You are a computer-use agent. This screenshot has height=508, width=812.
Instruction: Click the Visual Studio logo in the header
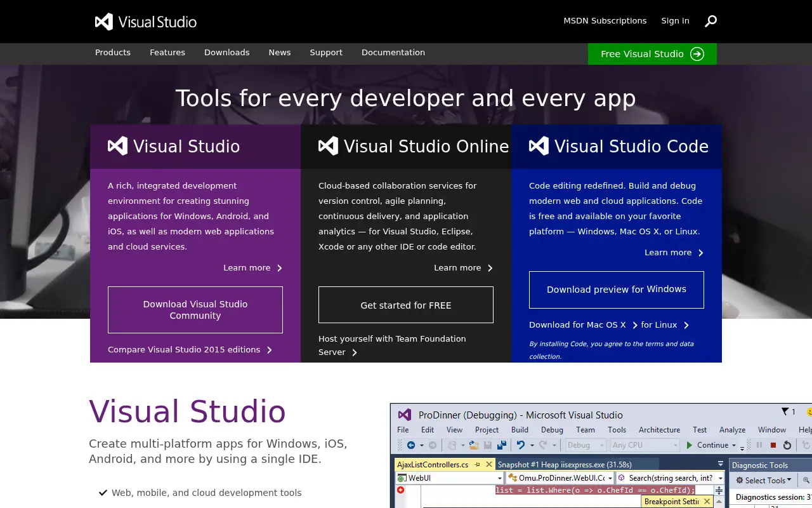pos(146,22)
